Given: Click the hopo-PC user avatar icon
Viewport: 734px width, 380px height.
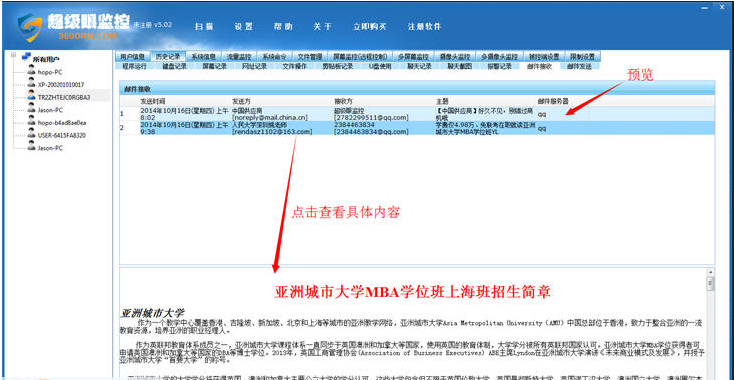Looking at the screenshot, I should [x=31, y=70].
